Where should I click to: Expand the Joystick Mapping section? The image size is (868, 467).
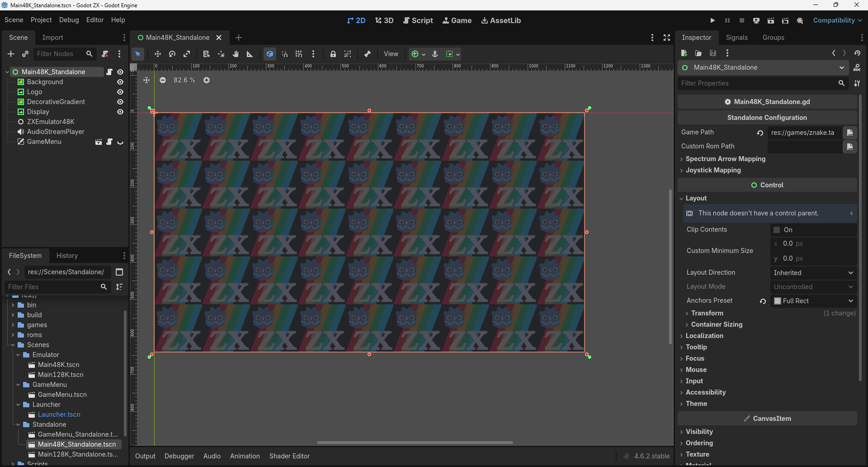(713, 170)
